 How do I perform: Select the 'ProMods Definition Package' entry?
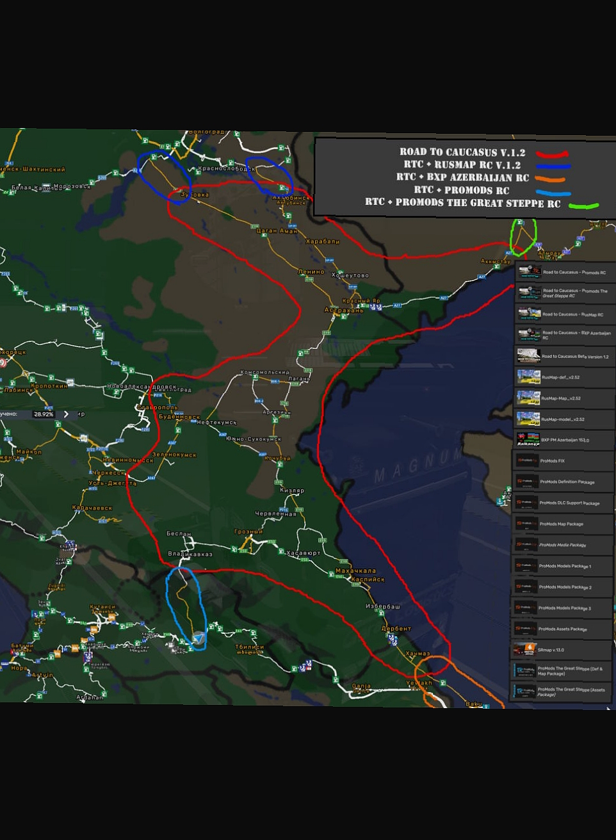563,481
